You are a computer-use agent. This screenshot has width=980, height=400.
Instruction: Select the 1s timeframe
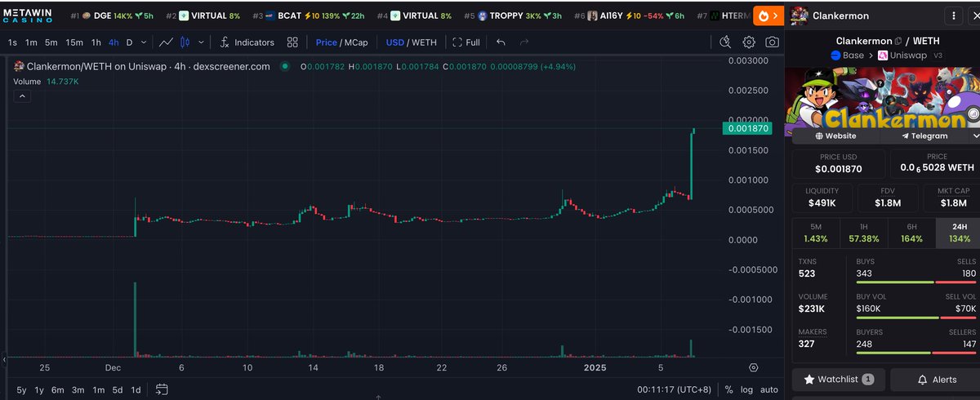[x=12, y=42]
